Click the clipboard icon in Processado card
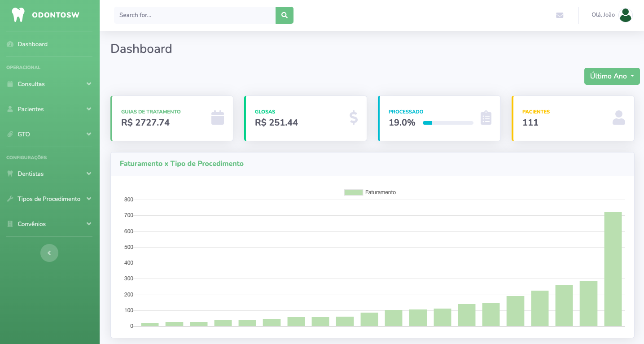644x344 pixels. pos(486,118)
